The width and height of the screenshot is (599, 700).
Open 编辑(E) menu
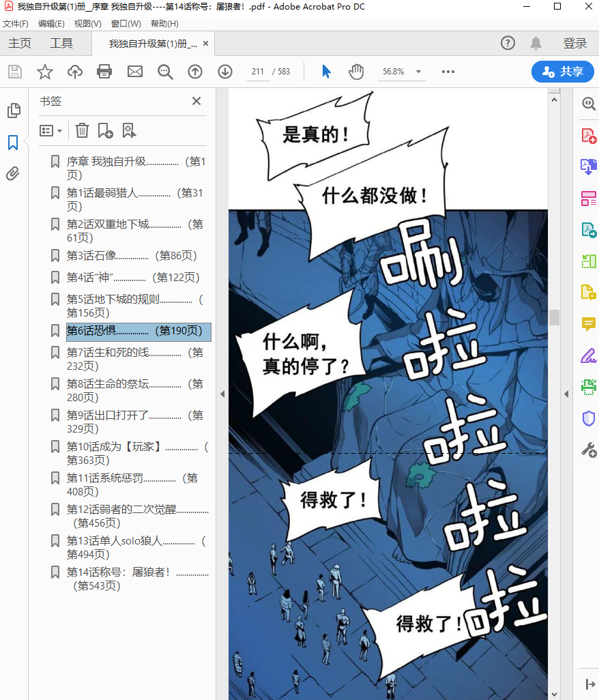pyautogui.click(x=51, y=24)
